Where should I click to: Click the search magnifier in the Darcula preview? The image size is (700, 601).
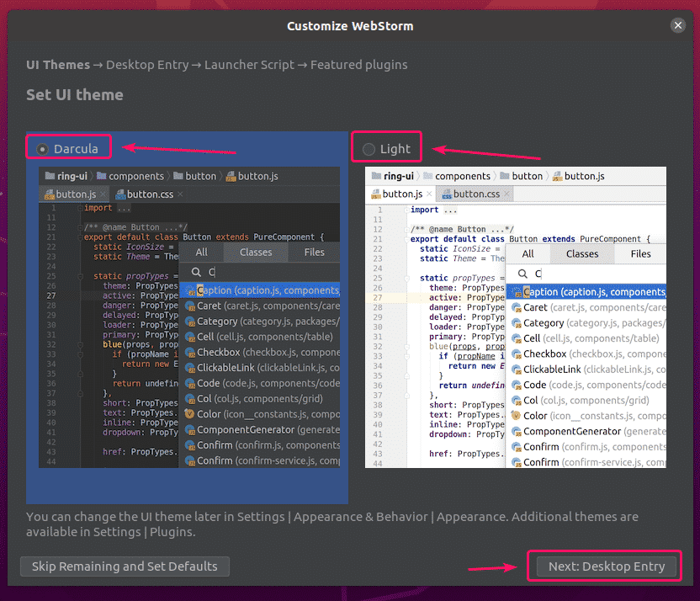[x=196, y=272]
